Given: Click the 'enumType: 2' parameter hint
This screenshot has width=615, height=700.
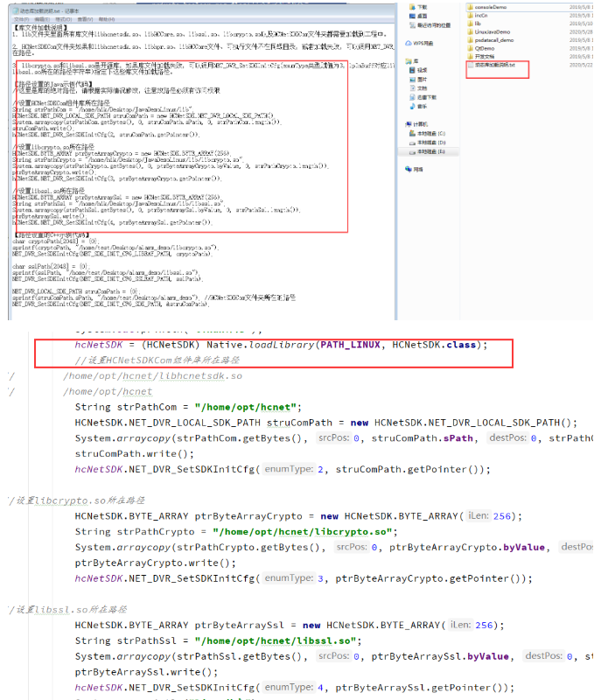Looking at the screenshot, I should (x=294, y=469).
